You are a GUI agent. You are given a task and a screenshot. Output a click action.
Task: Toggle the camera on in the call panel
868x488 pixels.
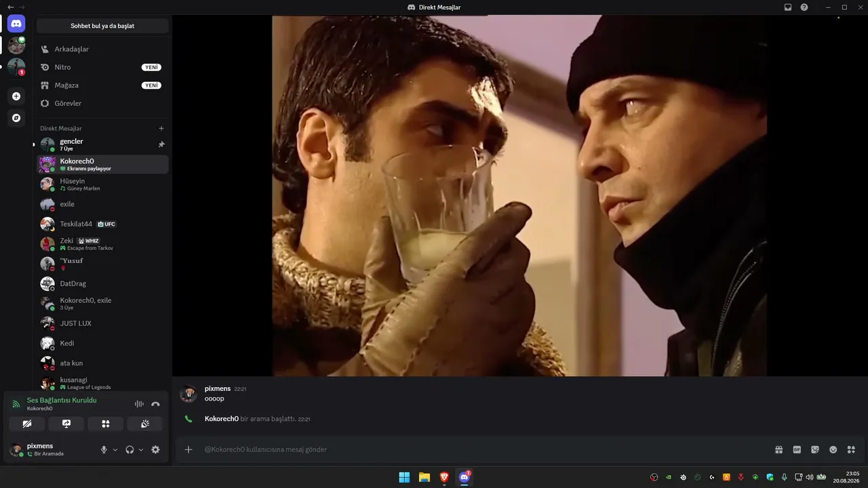(27, 424)
